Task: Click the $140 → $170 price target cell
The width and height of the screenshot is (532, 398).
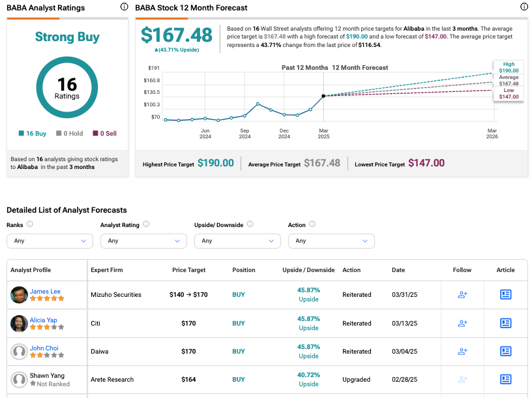Action: click(x=188, y=295)
